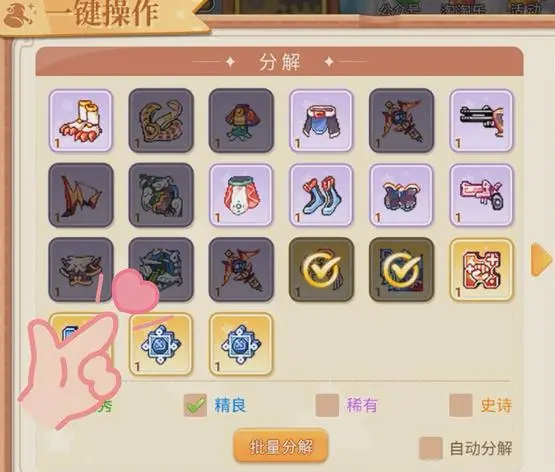The image size is (555, 472).
Task: Select the black rifle gun item
Action: [481, 121]
